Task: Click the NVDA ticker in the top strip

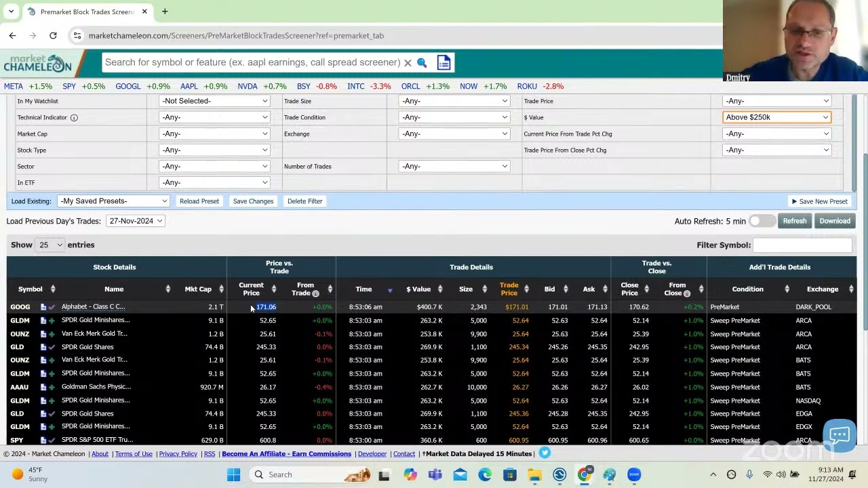Action: coord(248,86)
